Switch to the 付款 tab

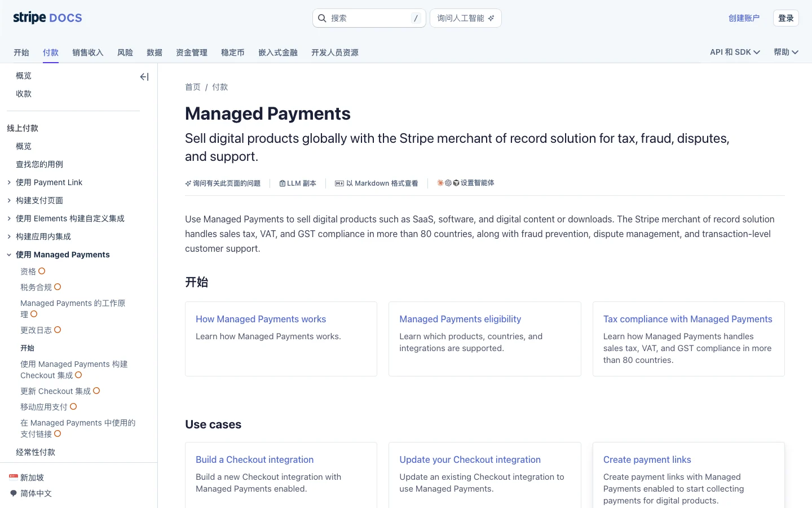(51, 52)
